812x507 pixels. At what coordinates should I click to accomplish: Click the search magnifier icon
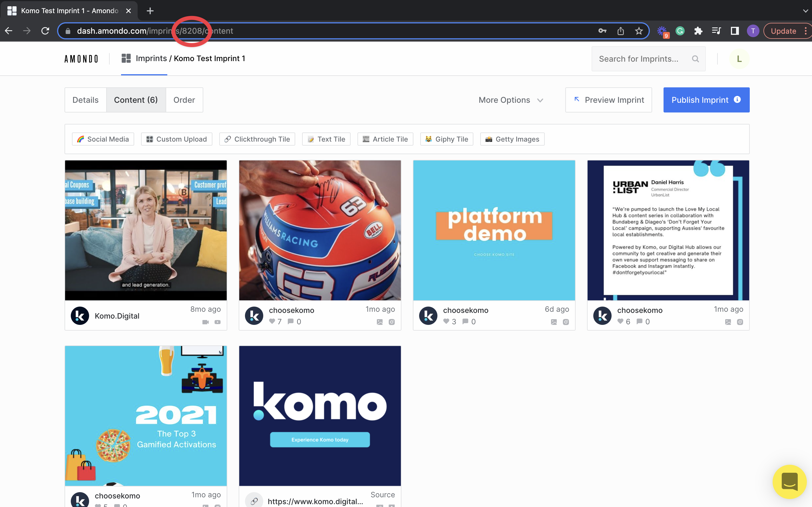[x=695, y=59]
